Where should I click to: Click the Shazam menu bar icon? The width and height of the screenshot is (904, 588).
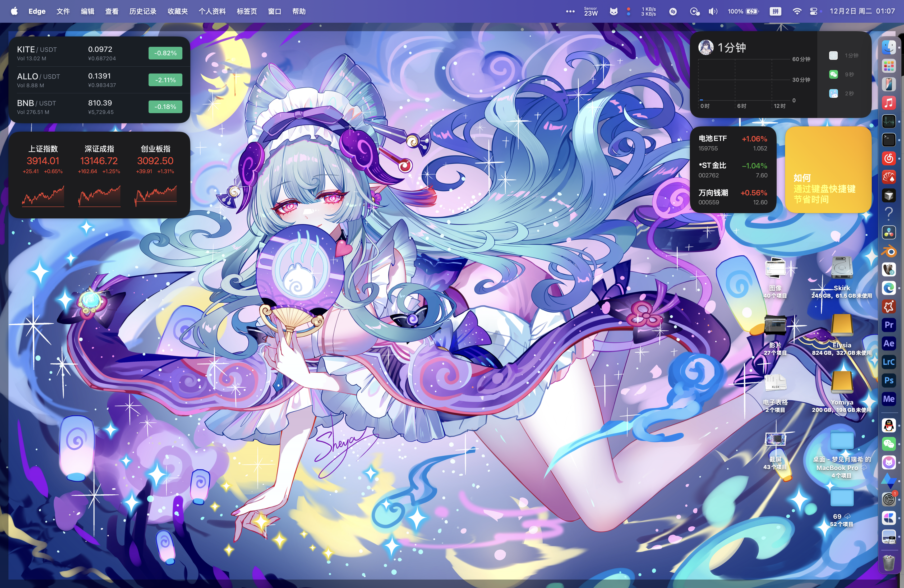[673, 11]
